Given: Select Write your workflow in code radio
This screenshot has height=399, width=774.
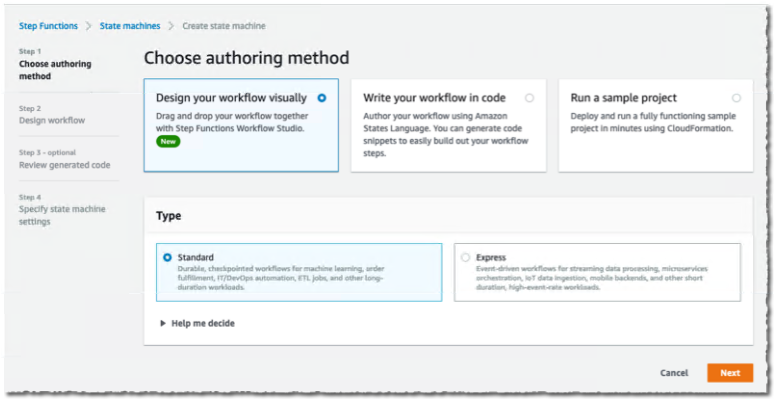Looking at the screenshot, I should click(530, 98).
